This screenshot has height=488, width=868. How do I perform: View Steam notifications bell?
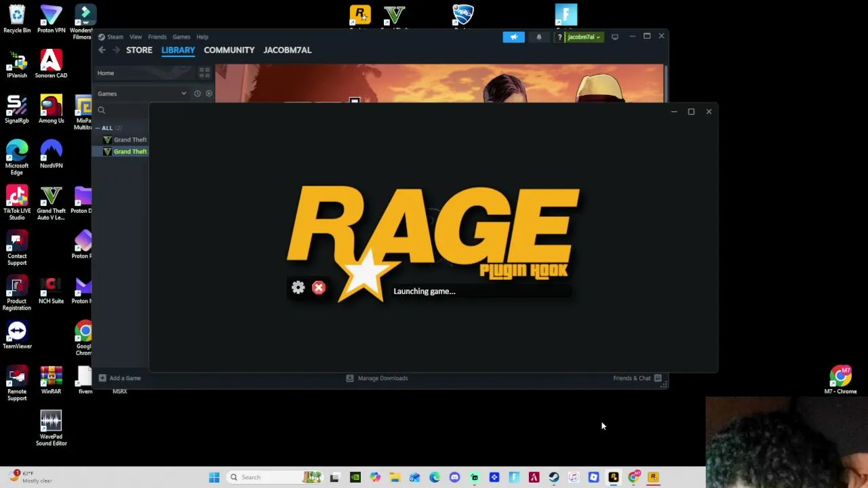click(x=539, y=37)
